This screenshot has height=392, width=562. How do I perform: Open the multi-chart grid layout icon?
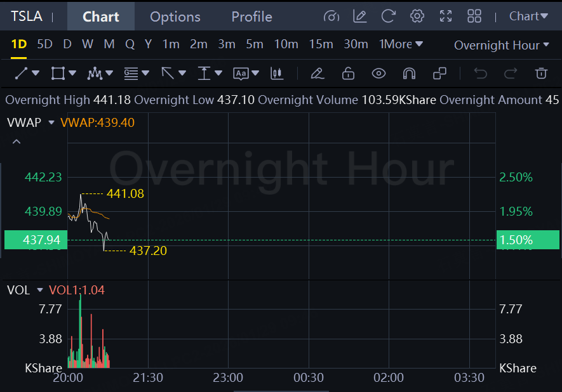[474, 16]
